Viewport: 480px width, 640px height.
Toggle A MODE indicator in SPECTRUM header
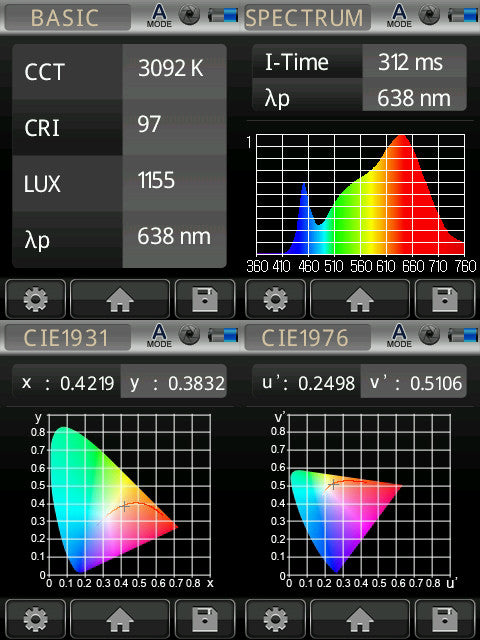(399, 16)
